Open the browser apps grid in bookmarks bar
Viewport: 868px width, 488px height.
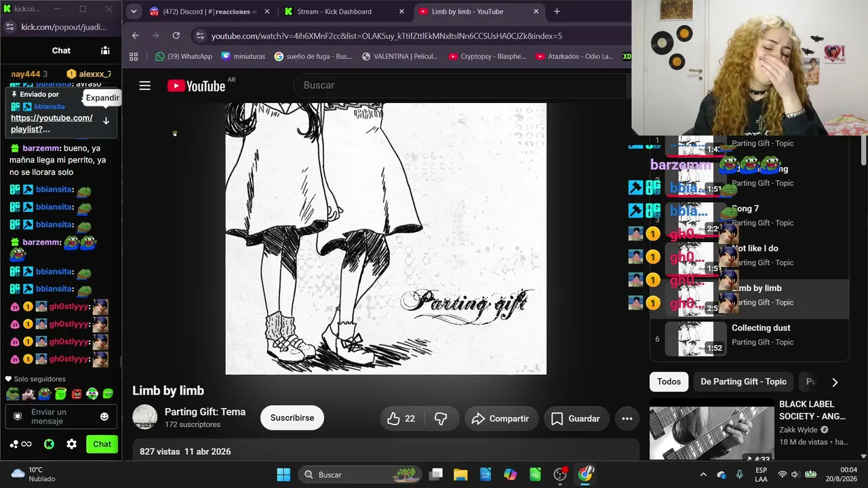pyautogui.click(x=134, y=56)
